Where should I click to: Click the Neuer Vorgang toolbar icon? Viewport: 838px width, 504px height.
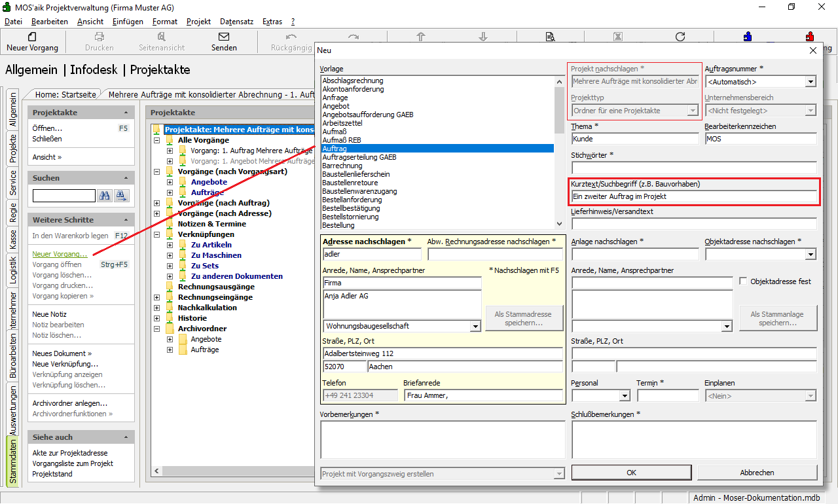point(32,37)
